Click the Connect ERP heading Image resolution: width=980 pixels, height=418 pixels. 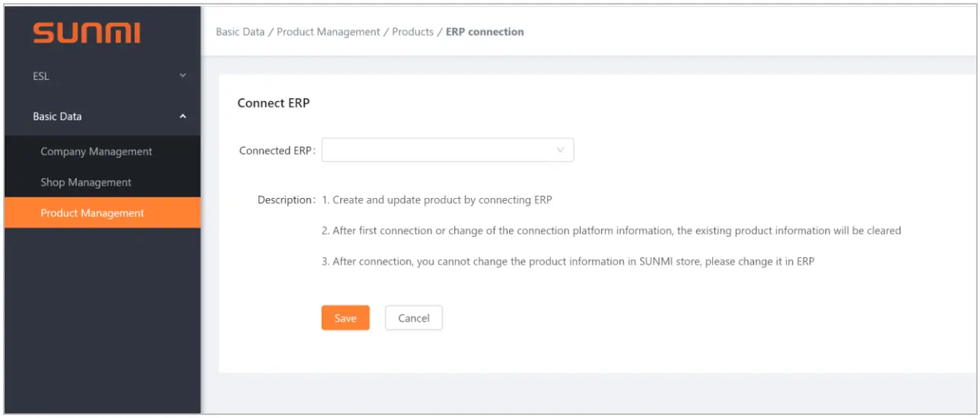click(273, 103)
